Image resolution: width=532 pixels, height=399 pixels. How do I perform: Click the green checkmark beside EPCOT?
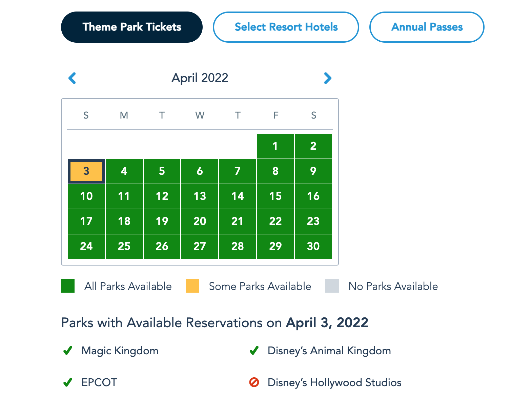(x=68, y=382)
